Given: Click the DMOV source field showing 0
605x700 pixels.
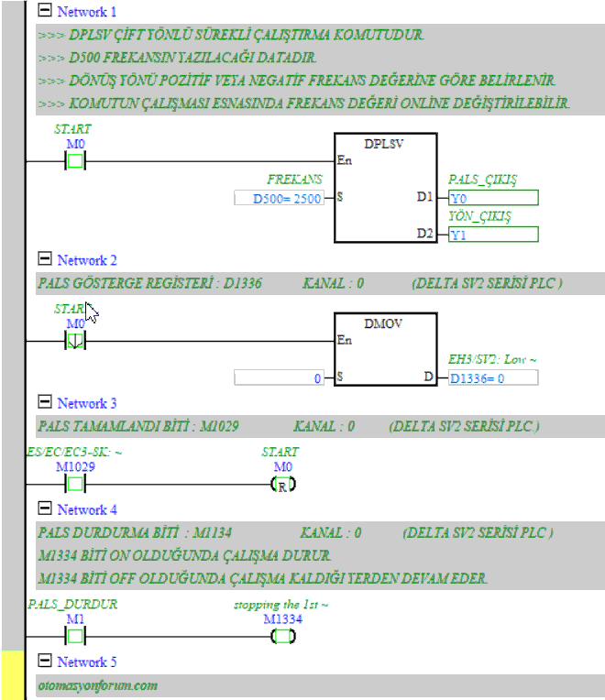Looking at the screenshot, I should (280, 377).
